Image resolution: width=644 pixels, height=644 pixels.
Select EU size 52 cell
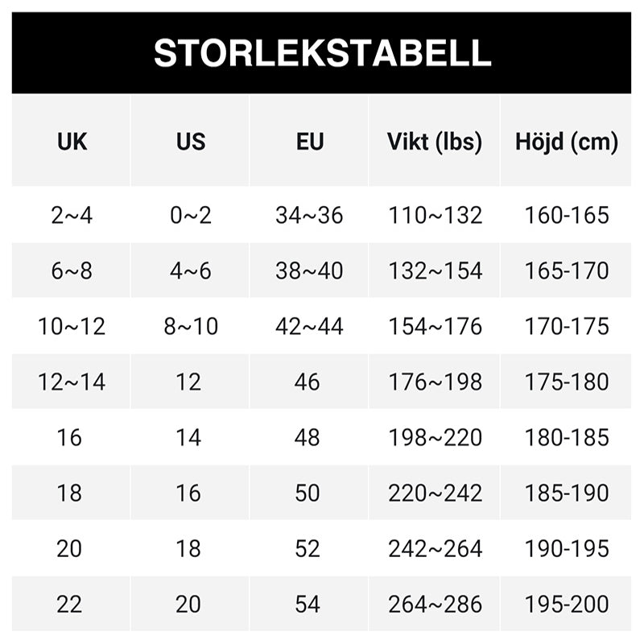click(309, 548)
